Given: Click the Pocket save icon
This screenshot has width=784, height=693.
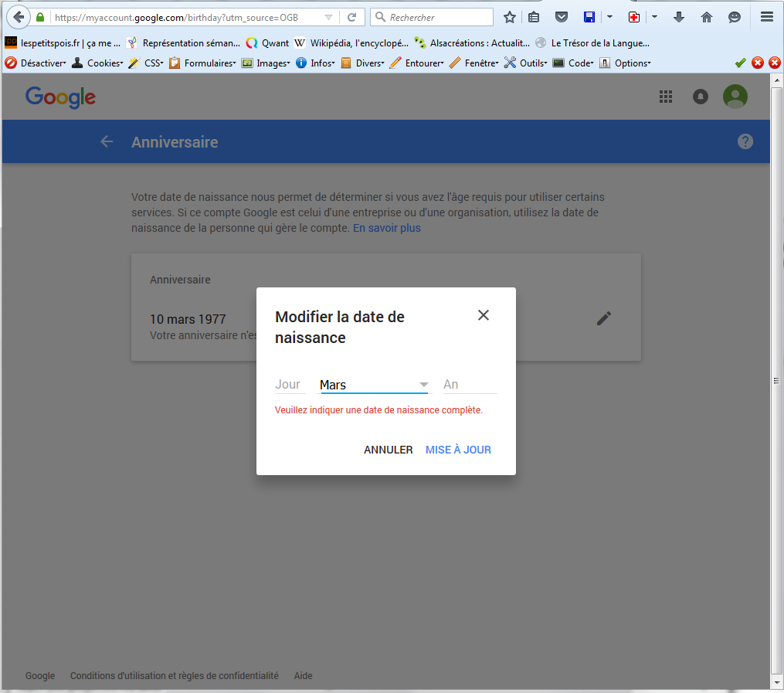Looking at the screenshot, I should (562, 18).
